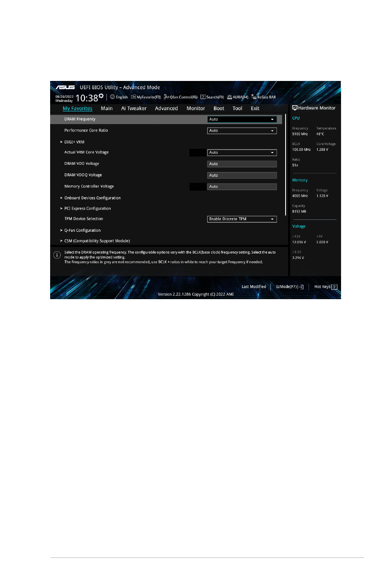Click the Last Modified button
Image resolution: width=392 pixels, height=588 pixels.
(254, 287)
